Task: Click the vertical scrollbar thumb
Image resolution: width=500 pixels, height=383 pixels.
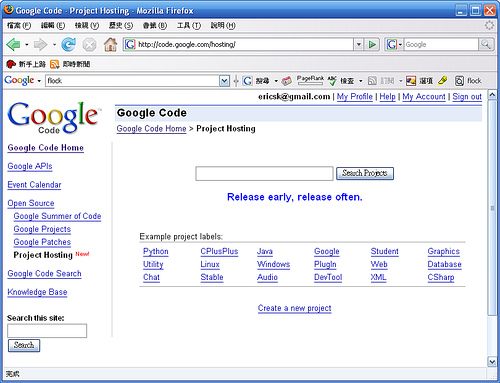Action: click(x=492, y=208)
